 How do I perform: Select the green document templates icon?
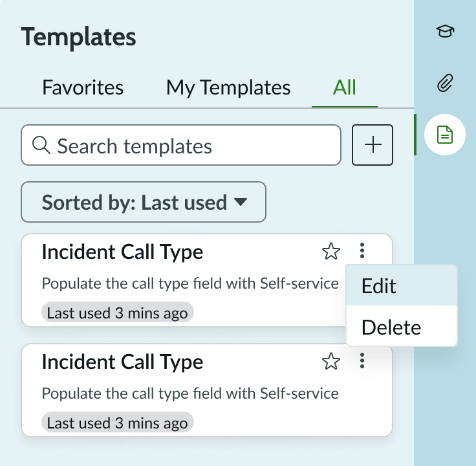point(445,135)
